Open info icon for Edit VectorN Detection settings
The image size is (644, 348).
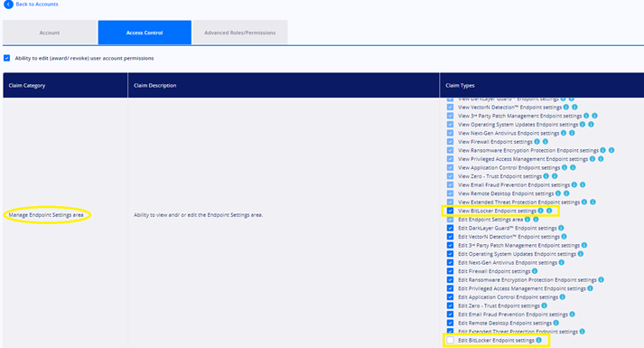(x=564, y=237)
